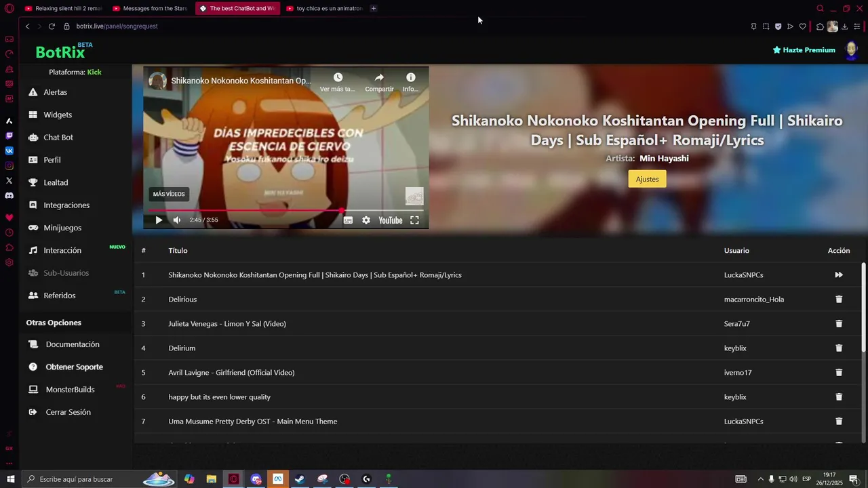Open the browser downloads icon
The height and width of the screenshot is (488, 868).
[845, 26]
